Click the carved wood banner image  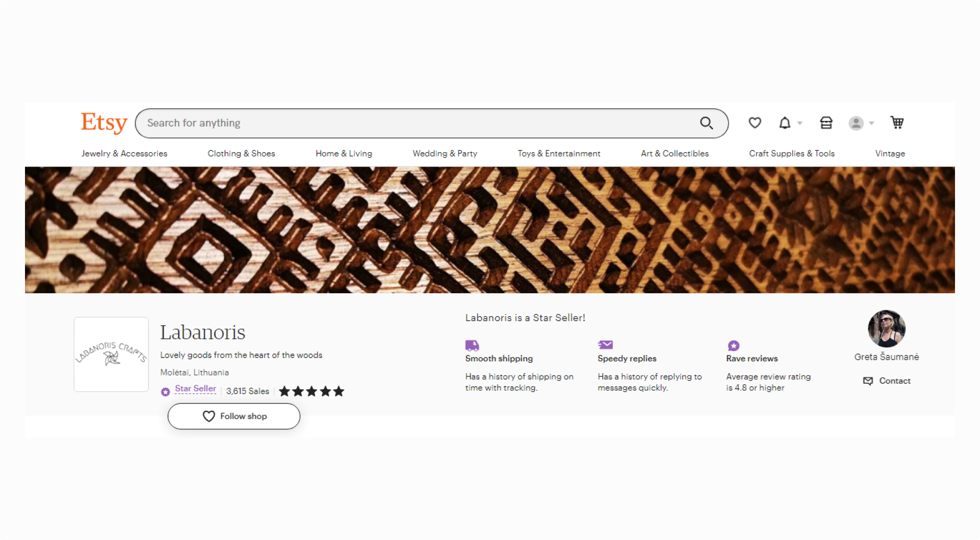(x=490, y=230)
